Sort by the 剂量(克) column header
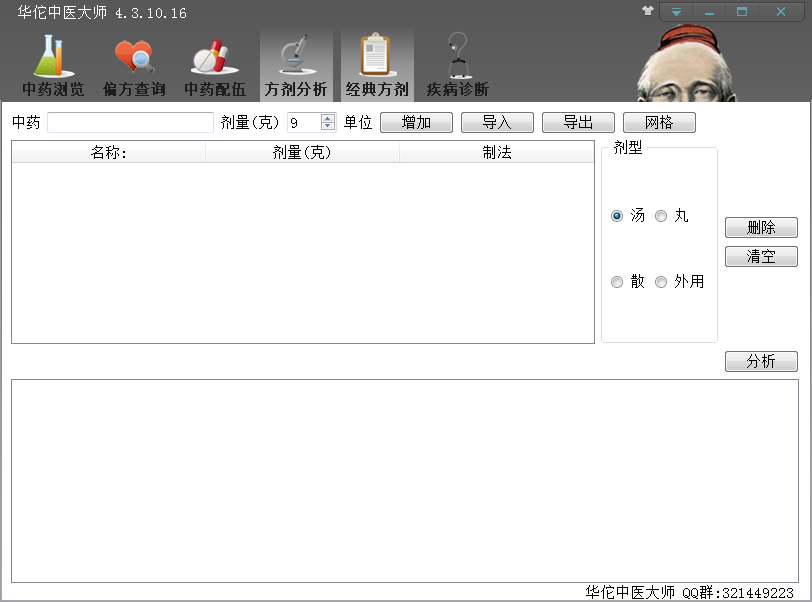The height and width of the screenshot is (602, 812). click(302, 152)
